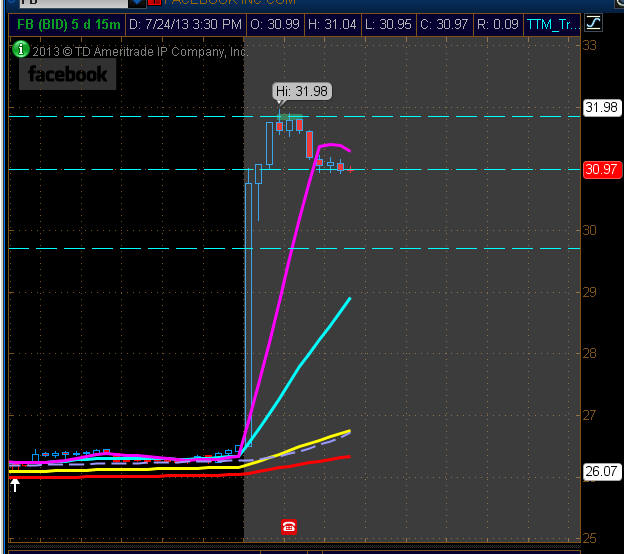Select the 30.97 current price tag

601,170
